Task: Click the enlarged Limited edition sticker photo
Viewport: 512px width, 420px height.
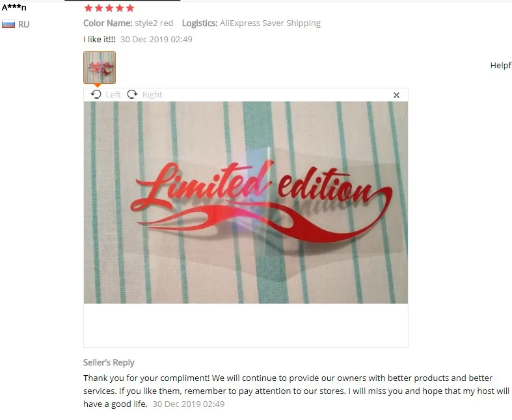Action: point(245,202)
